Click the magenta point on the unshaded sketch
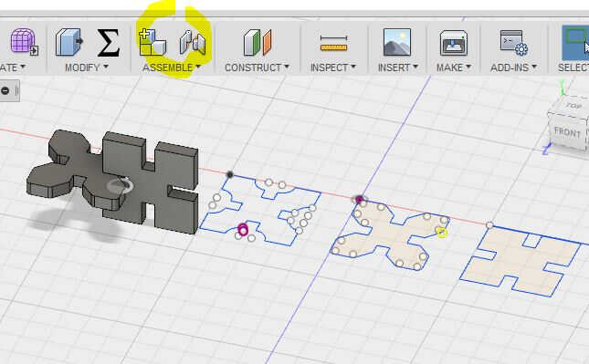The width and height of the screenshot is (589, 364). (243, 229)
